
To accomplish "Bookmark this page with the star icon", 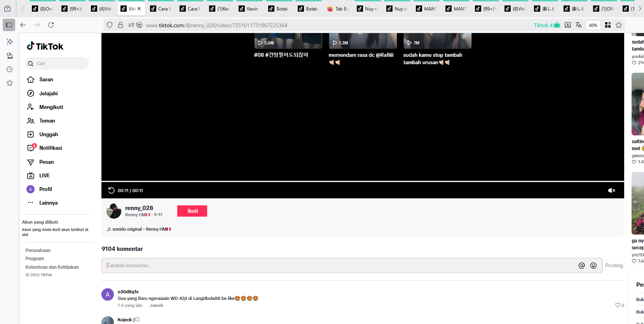I will click(619, 25).
